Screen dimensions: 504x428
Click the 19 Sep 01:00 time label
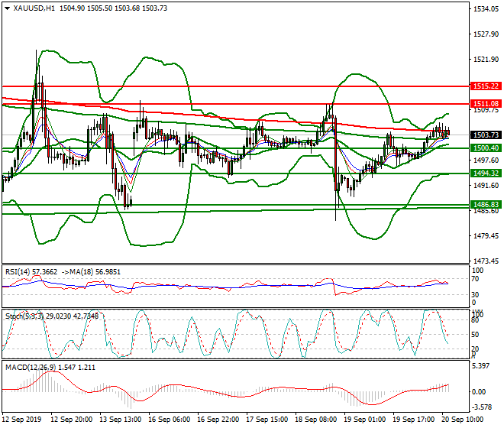[x=365, y=420]
